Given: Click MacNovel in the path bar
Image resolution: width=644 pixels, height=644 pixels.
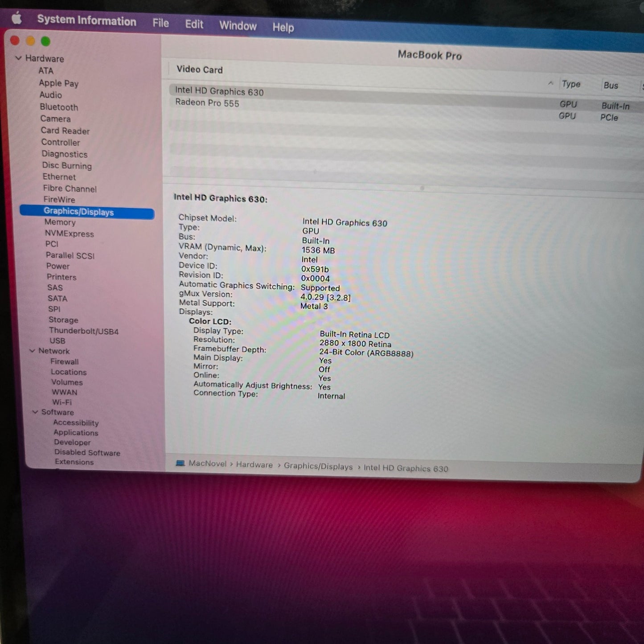Looking at the screenshot, I should [x=208, y=463].
